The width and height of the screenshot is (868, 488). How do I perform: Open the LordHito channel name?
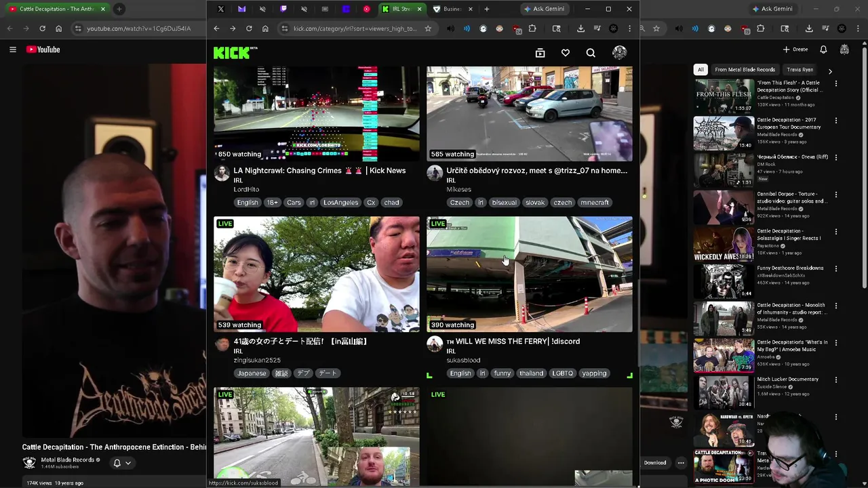coord(246,189)
